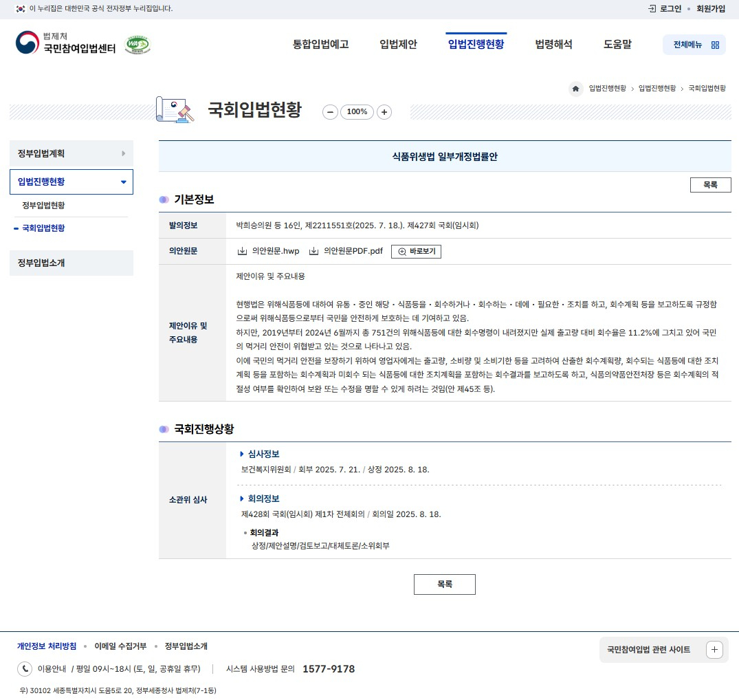The height and width of the screenshot is (700, 739).
Task: Click the top 목록 button
Action: 710,184
